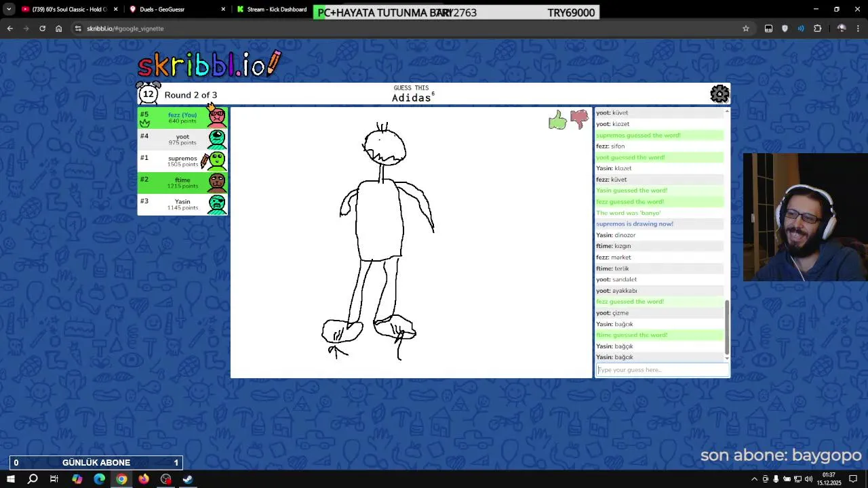Click Yasin's teal avatar
Image resolution: width=868 pixels, height=488 pixels.
coord(217,204)
